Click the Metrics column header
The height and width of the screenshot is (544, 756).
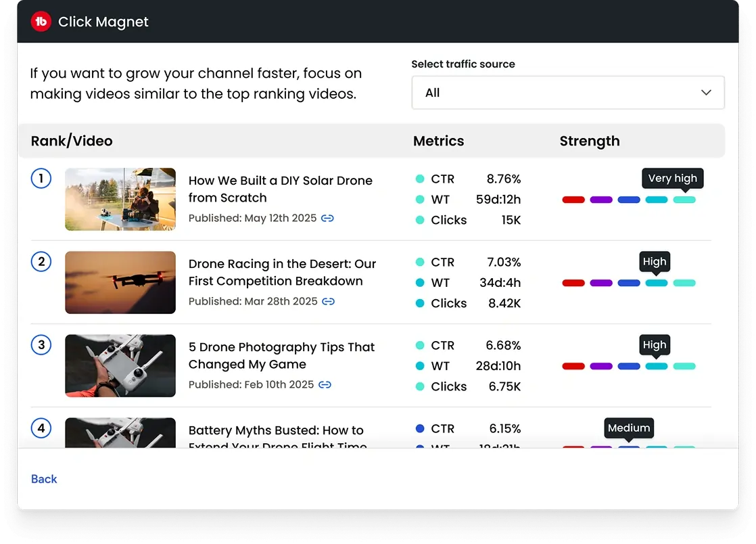pyautogui.click(x=438, y=141)
